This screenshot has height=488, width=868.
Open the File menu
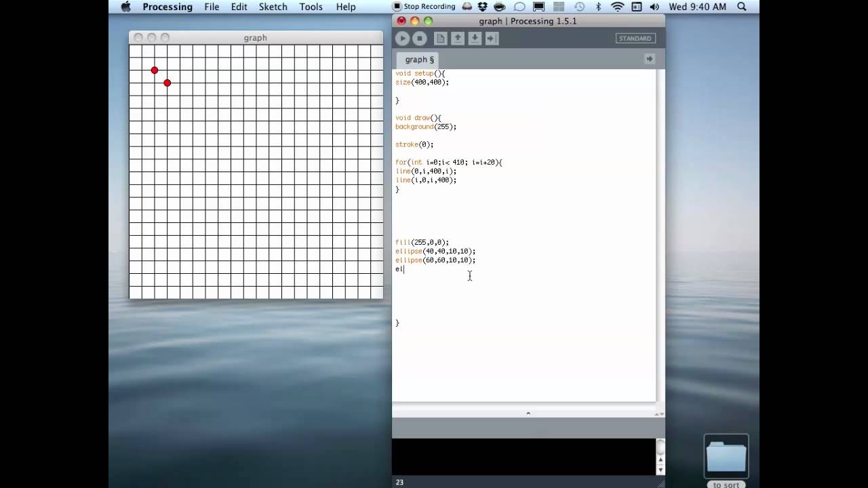tap(212, 7)
